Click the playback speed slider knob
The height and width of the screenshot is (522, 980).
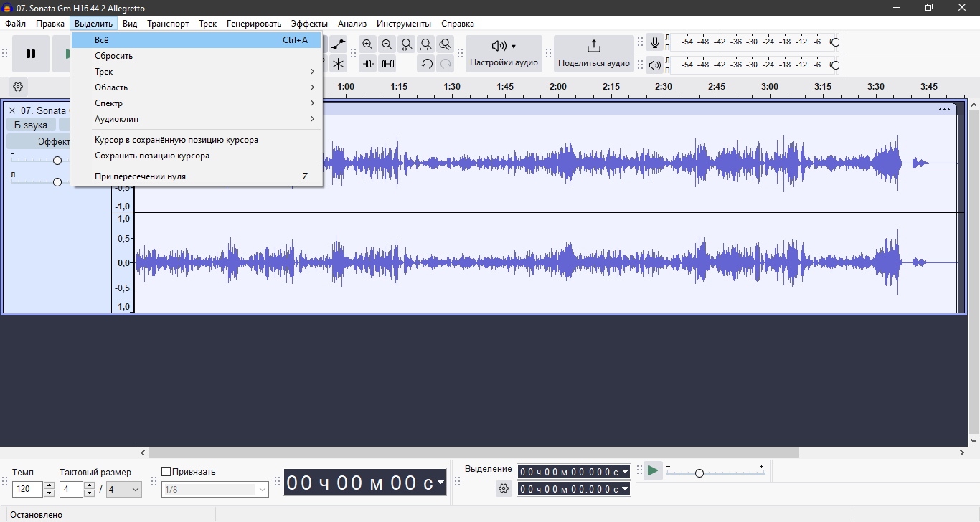[699, 473]
